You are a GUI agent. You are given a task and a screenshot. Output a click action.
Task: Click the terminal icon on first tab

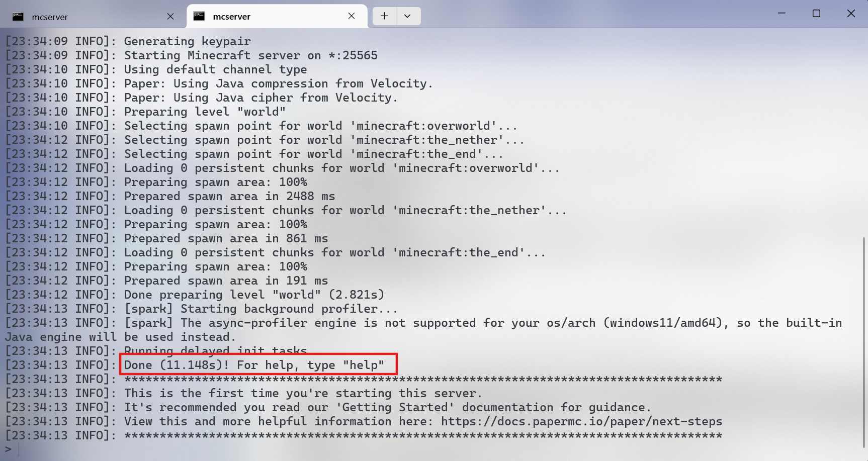pyautogui.click(x=18, y=17)
